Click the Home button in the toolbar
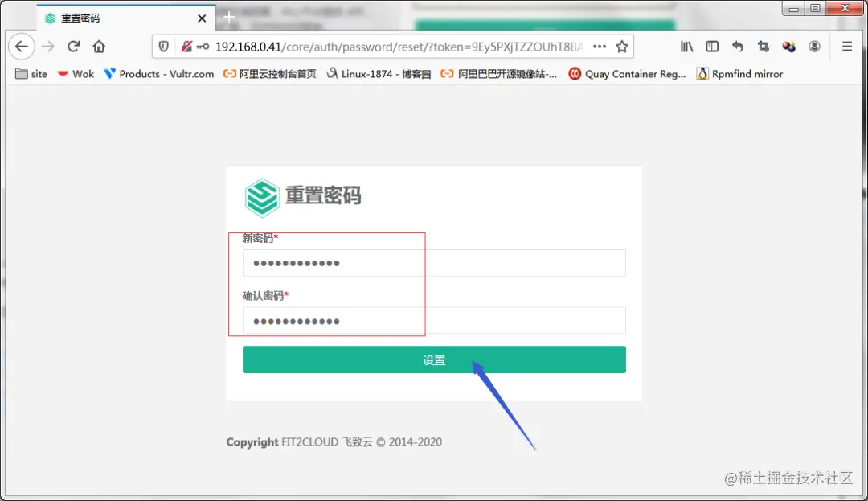 coord(98,47)
